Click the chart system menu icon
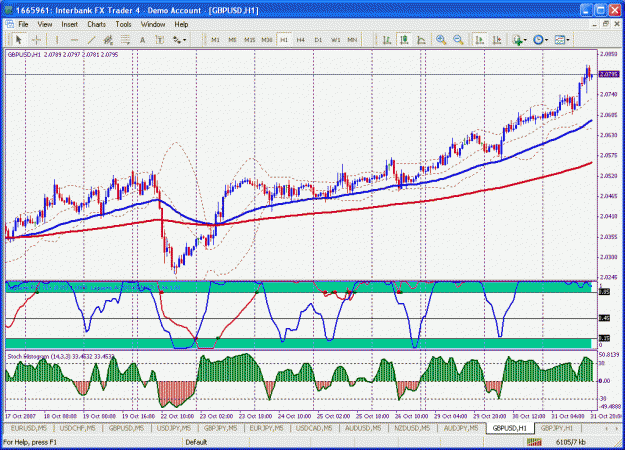Screen dimensions: 625x450 tap(10, 24)
